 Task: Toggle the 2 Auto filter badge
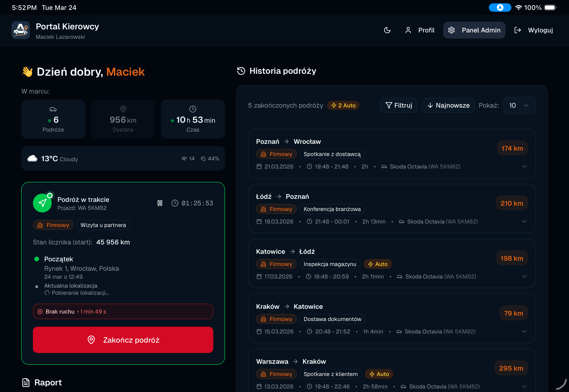(x=343, y=105)
